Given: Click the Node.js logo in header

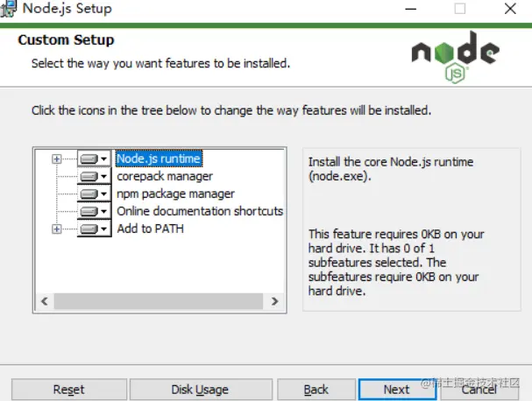Looking at the screenshot, I should pyautogui.click(x=455, y=57).
